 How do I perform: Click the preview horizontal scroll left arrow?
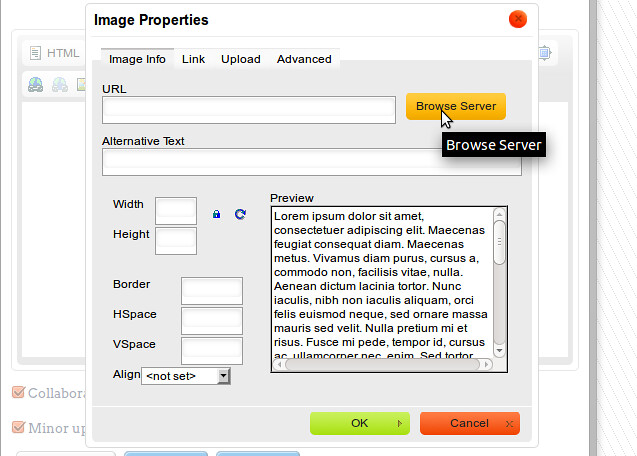[280, 365]
